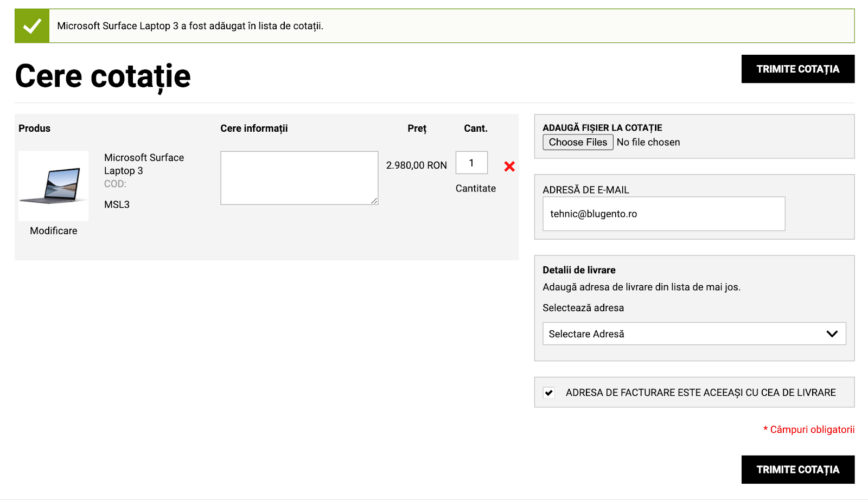Focus the quantity field showing 1
This screenshot has height=500, width=868.
471,163
